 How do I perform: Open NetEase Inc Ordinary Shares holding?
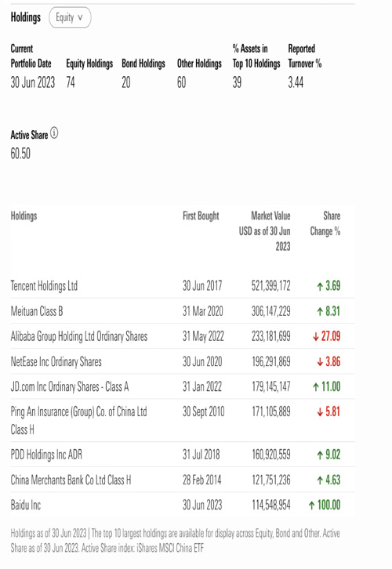point(56,362)
